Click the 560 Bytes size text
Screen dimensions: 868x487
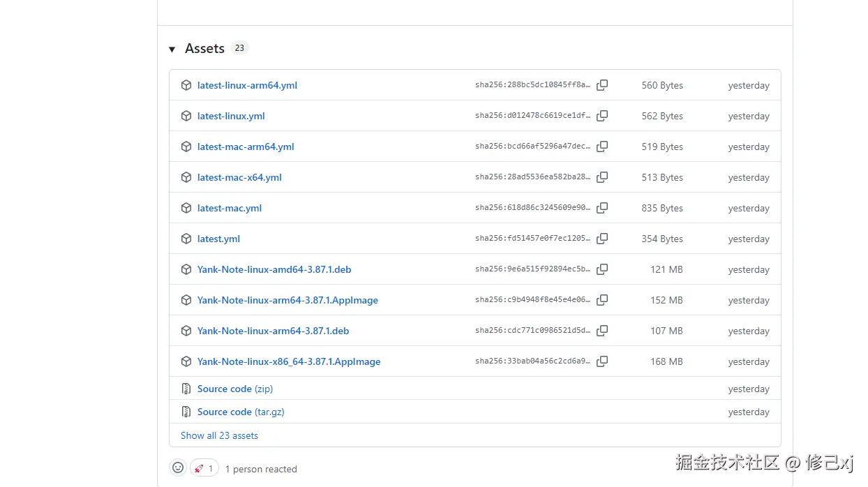pyautogui.click(x=662, y=85)
